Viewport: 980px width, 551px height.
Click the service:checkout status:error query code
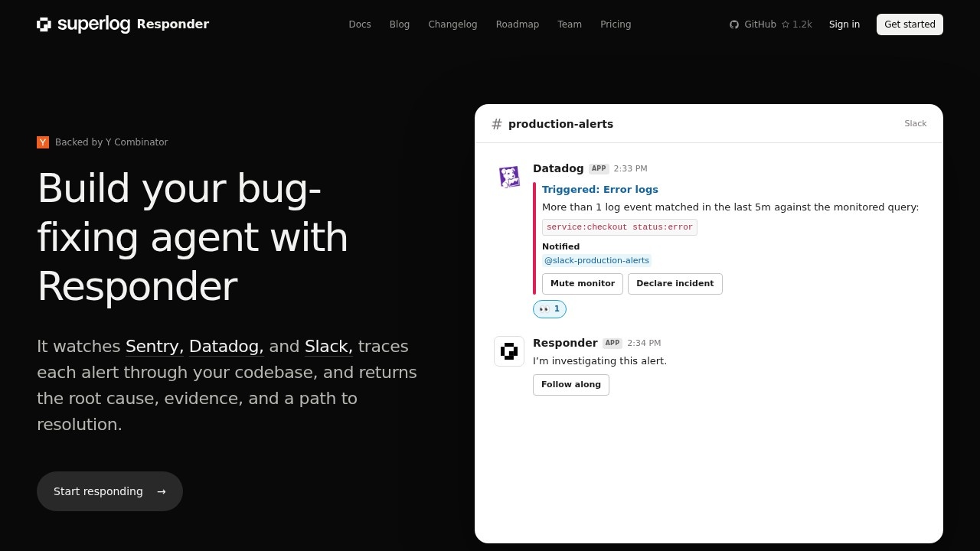(619, 227)
